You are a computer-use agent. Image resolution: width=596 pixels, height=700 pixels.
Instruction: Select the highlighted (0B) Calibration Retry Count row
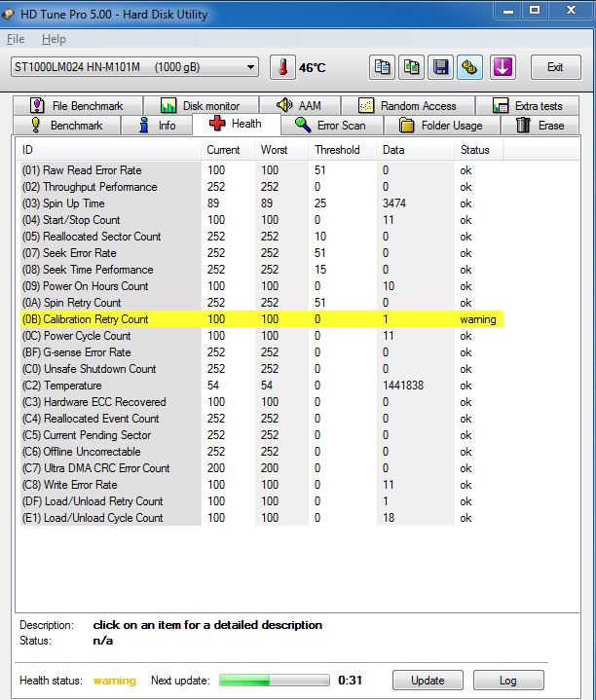point(262,319)
